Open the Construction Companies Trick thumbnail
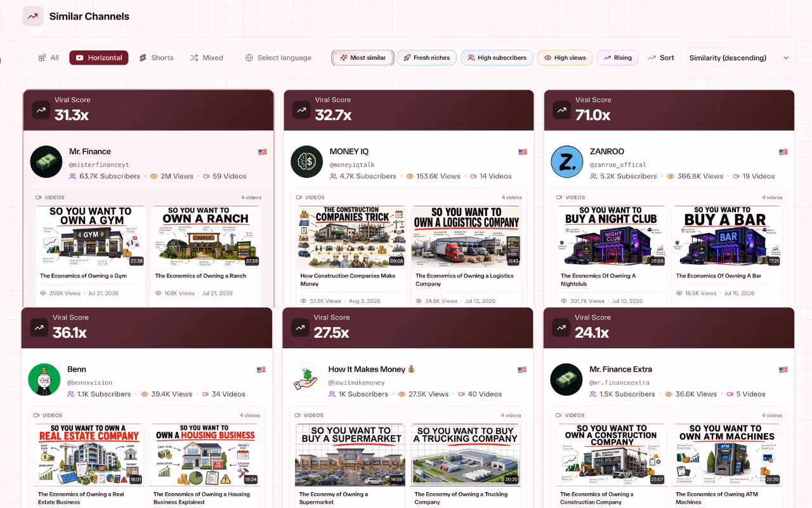The height and width of the screenshot is (508, 812). tap(351, 236)
